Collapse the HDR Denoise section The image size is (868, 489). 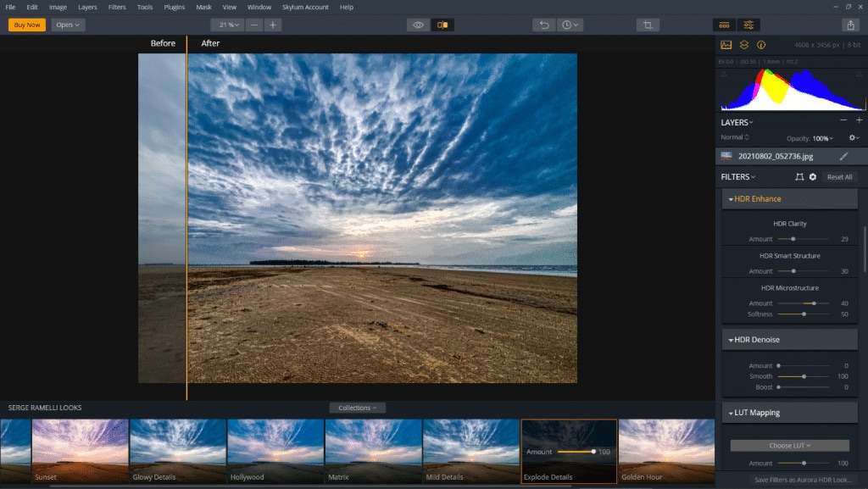pos(790,340)
